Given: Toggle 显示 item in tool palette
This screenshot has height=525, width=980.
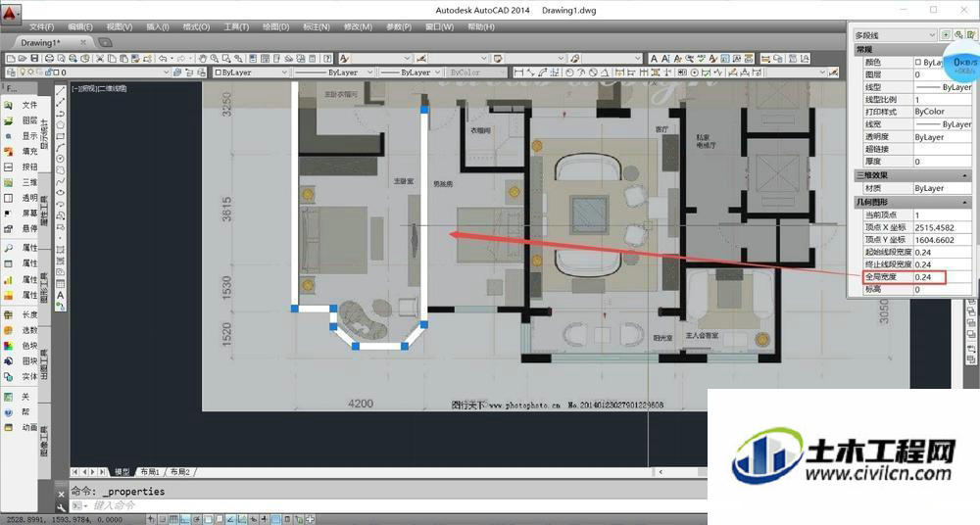Looking at the screenshot, I should pyautogui.click(x=21, y=135).
